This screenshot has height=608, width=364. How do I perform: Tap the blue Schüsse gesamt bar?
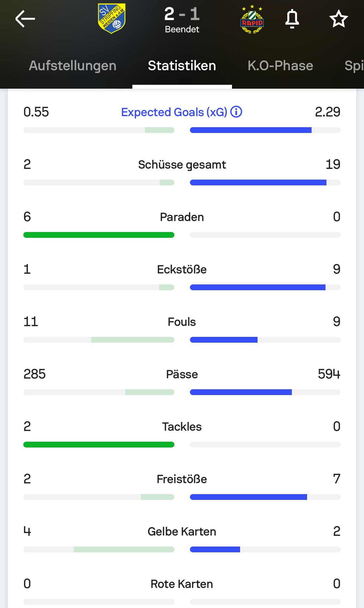(258, 182)
